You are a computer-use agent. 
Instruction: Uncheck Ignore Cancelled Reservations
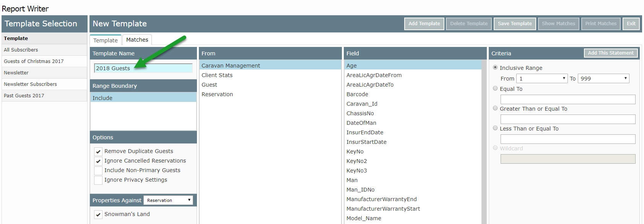click(98, 161)
